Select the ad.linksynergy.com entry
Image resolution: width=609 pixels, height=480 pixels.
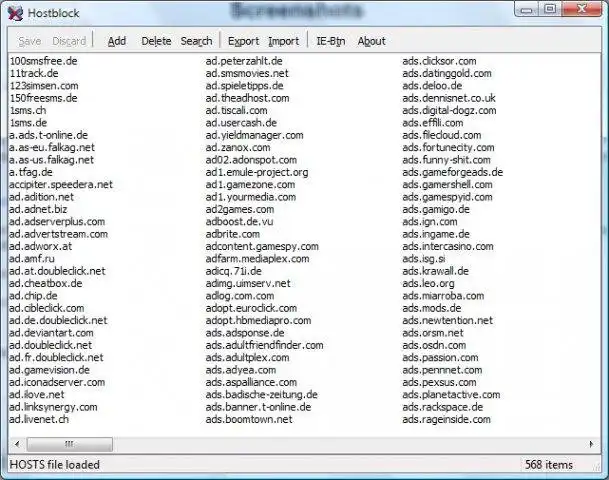coord(53,407)
